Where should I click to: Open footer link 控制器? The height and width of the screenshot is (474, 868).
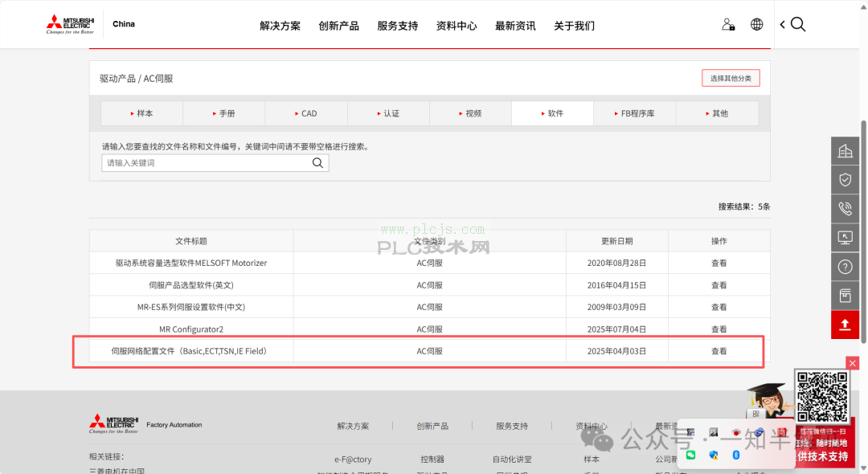coord(432,459)
